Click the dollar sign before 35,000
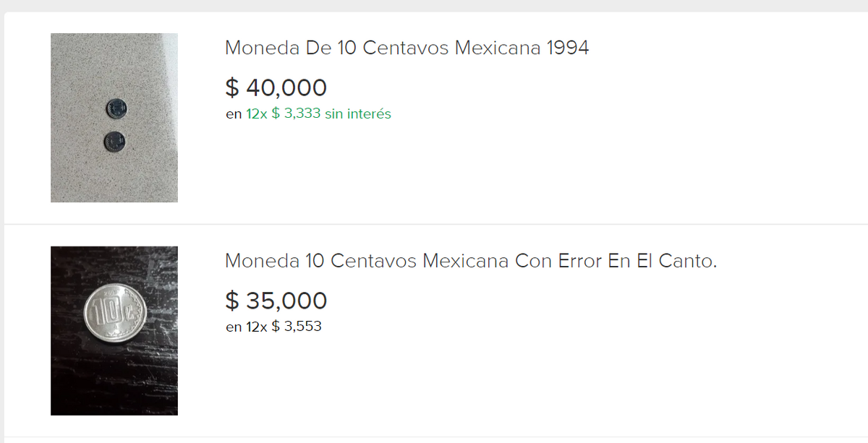The height and width of the screenshot is (443, 868). coord(231,301)
